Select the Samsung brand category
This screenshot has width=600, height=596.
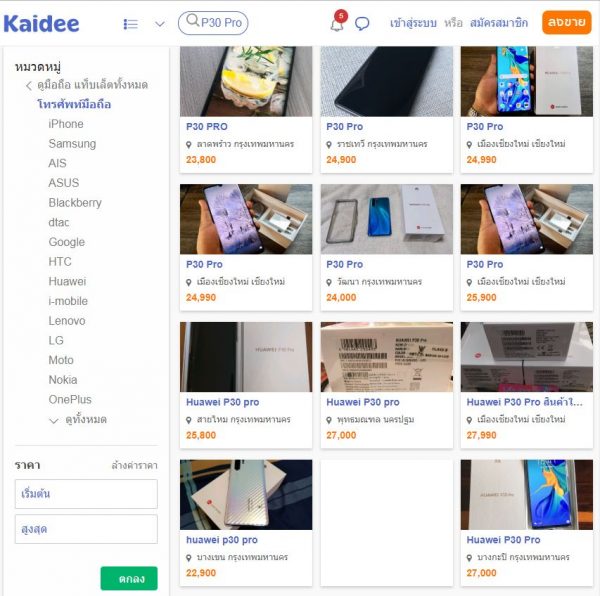(x=72, y=143)
